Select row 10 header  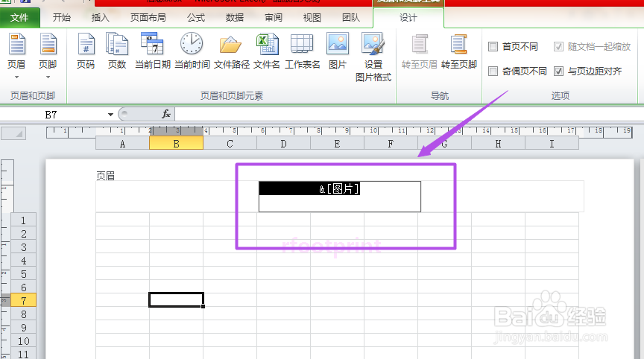[x=23, y=341]
